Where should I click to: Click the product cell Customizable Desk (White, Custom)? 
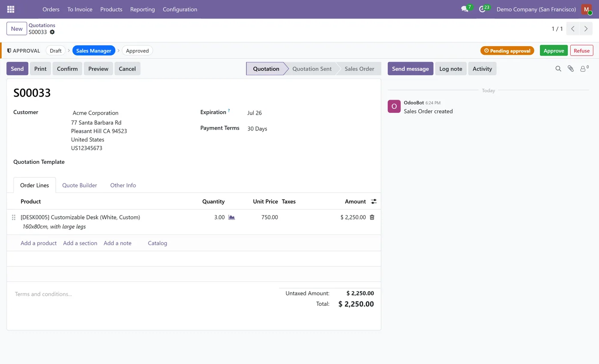(x=80, y=217)
